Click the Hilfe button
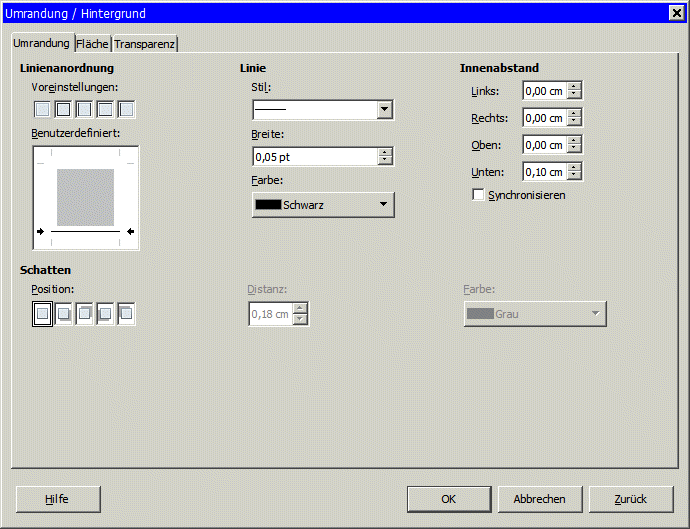 [x=57, y=499]
